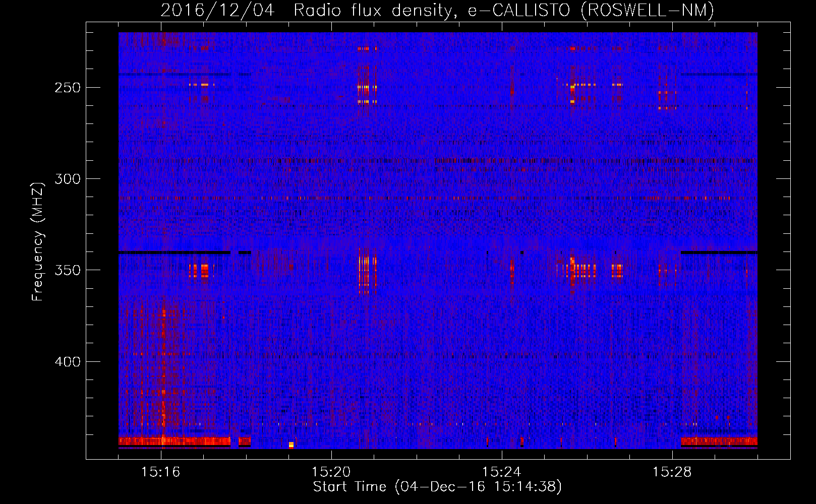
Task: Click the 15:24 time axis label
Action: (x=502, y=472)
